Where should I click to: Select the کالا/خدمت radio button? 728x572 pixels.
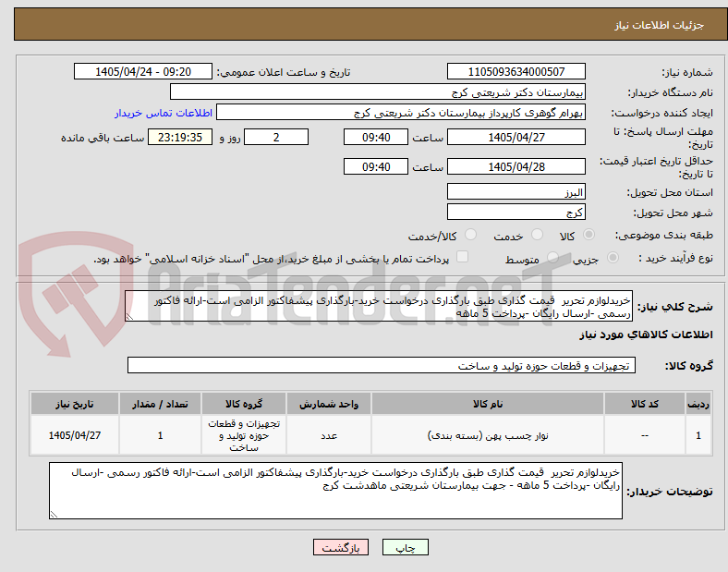coord(471,235)
